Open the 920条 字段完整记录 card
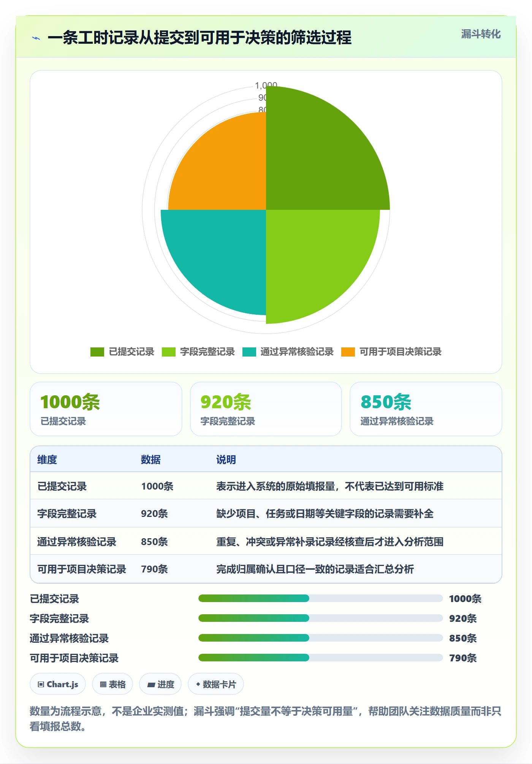 coord(266,409)
